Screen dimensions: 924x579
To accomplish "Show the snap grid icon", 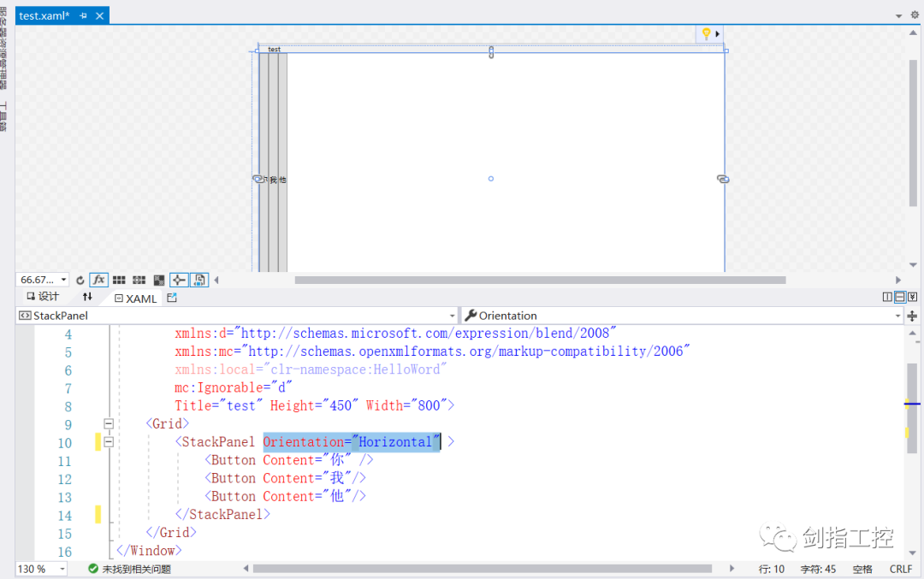I will pyautogui.click(x=119, y=281).
